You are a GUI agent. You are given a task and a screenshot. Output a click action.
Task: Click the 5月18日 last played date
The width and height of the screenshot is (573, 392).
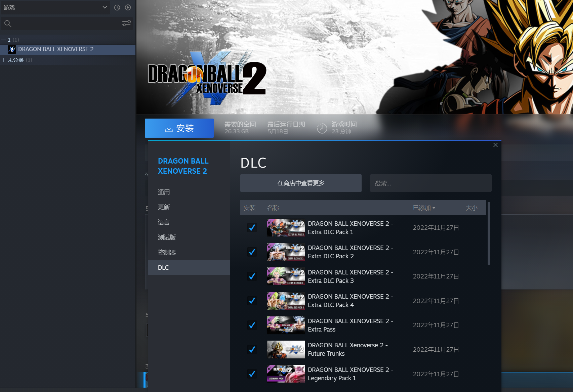point(278,131)
